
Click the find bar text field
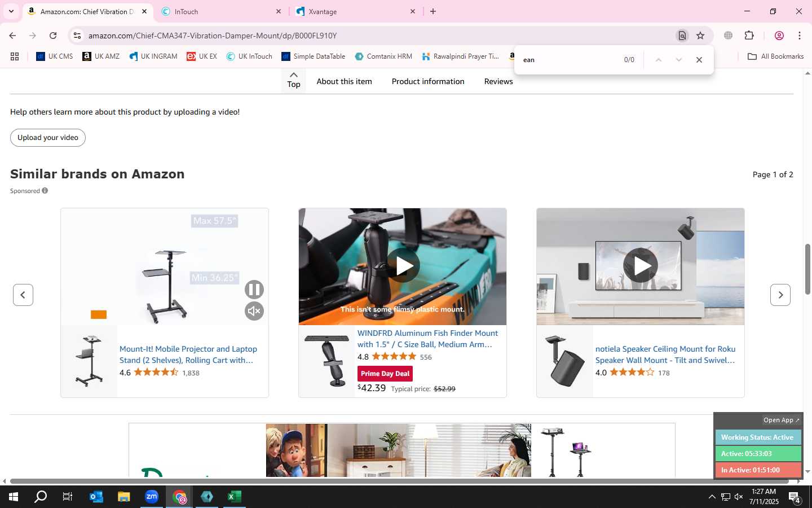(x=570, y=60)
